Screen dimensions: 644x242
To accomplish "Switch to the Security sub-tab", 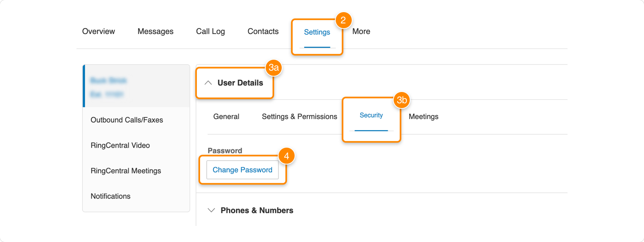I will [x=371, y=115].
